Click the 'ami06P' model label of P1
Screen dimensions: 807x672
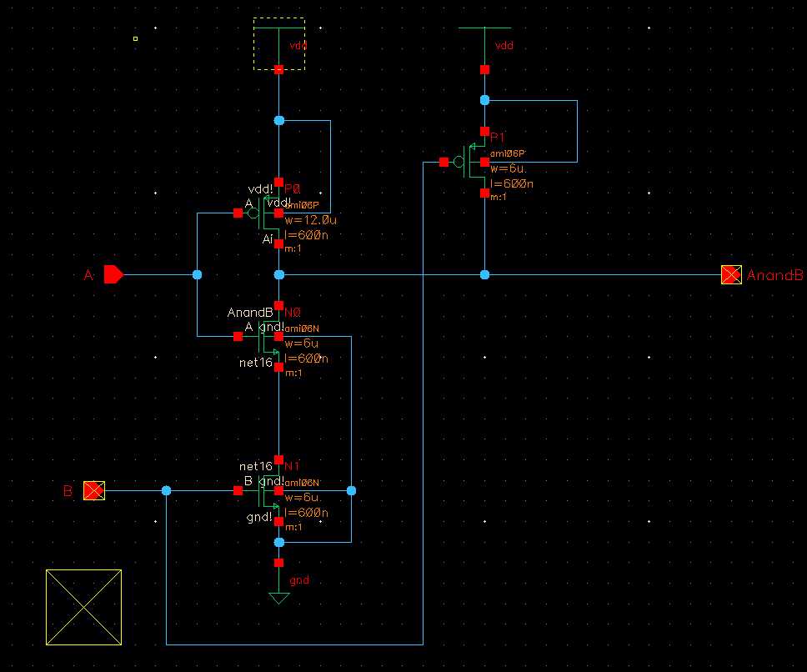508,153
